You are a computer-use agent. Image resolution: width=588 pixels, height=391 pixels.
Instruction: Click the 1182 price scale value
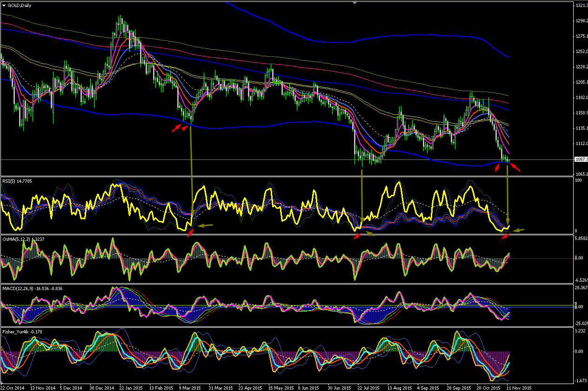click(581, 98)
